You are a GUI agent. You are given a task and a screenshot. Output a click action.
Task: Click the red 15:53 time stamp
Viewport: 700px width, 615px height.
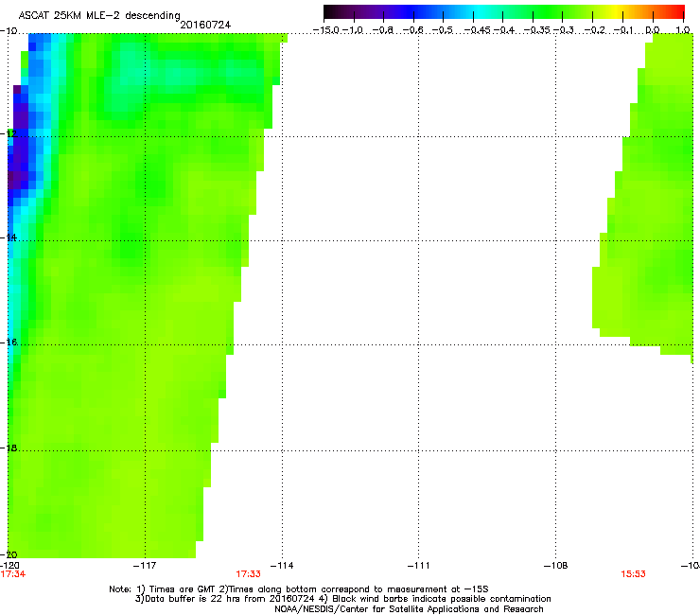(x=633, y=574)
